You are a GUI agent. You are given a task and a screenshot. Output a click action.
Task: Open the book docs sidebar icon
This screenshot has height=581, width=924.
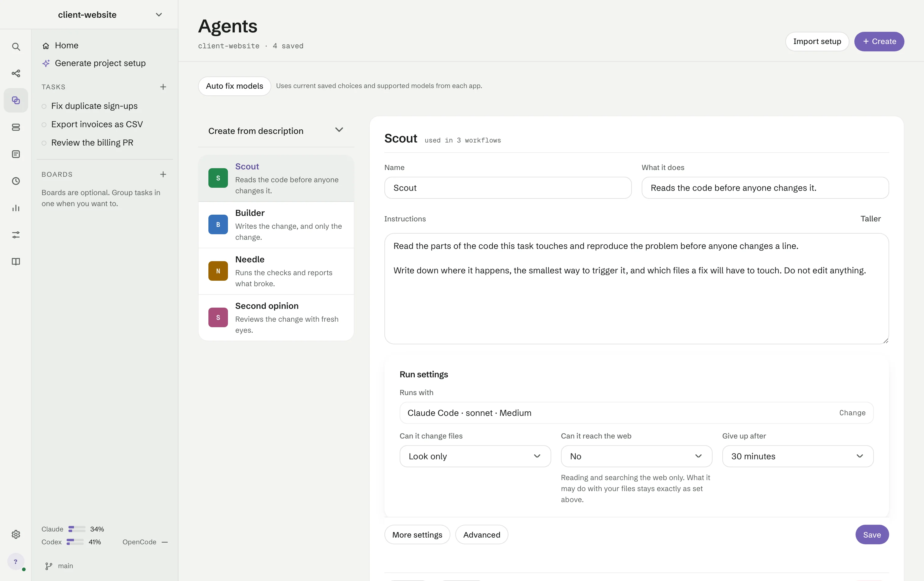(16, 261)
